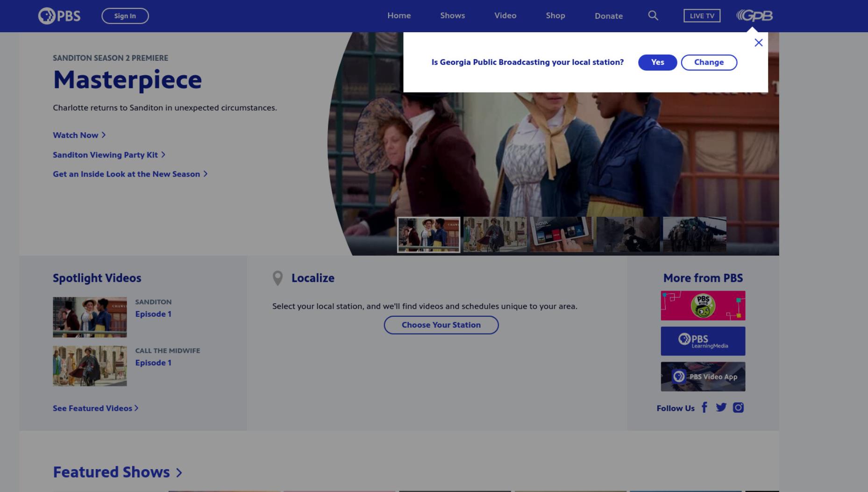Open the LIVE TV button
The width and height of the screenshot is (868, 492).
coord(702,16)
